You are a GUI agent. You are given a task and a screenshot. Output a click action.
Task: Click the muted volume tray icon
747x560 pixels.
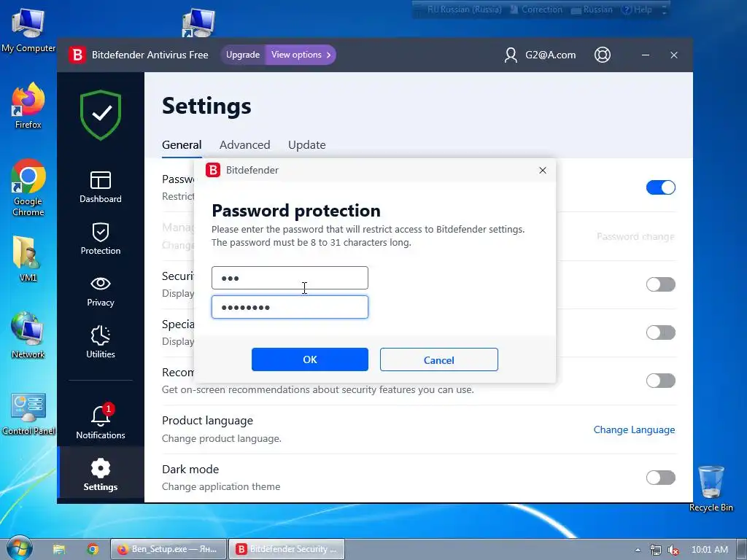coord(673,550)
